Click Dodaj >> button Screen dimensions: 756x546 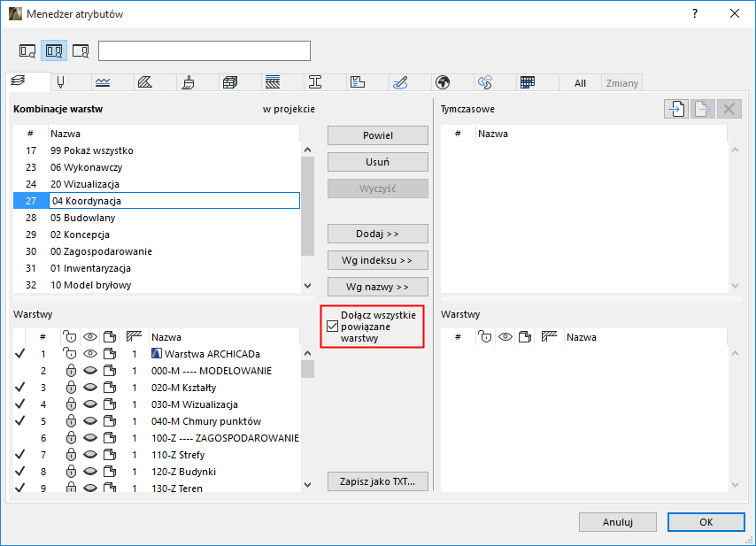377,234
